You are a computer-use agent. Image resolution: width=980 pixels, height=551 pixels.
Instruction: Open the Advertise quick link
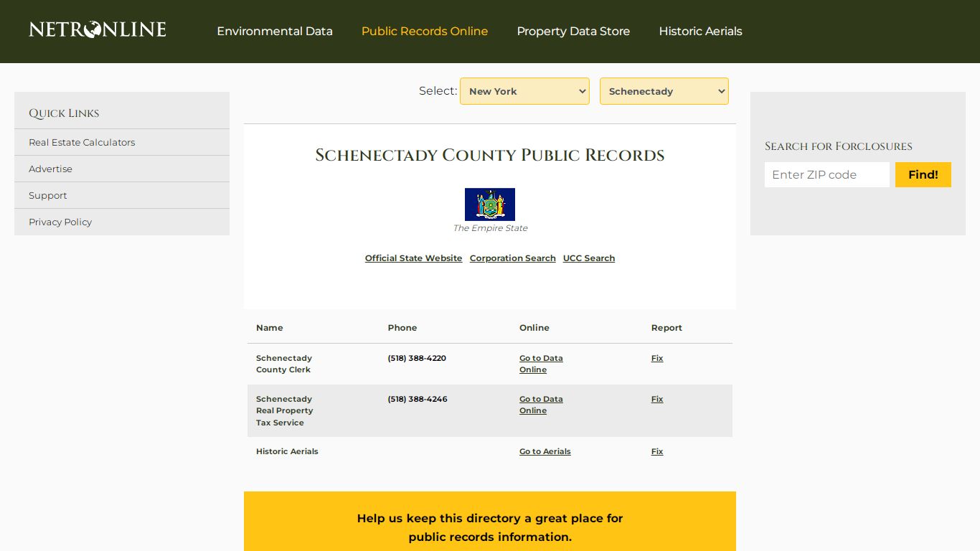(50, 169)
